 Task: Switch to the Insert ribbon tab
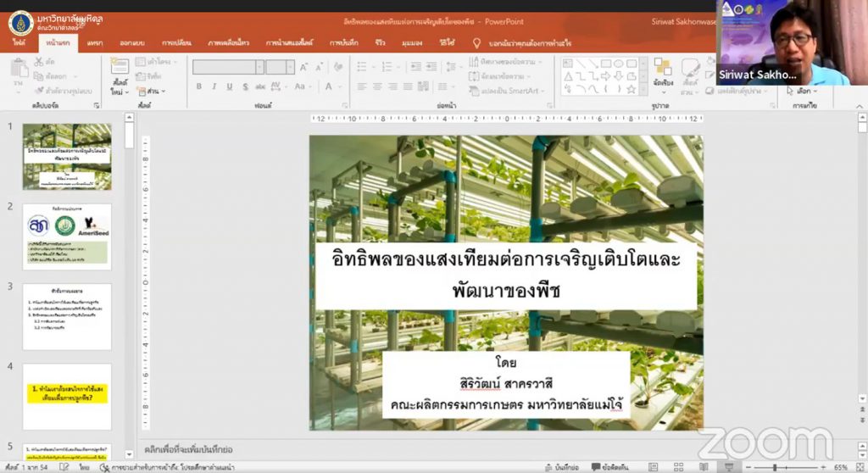pyautogui.click(x=95, y=42)
